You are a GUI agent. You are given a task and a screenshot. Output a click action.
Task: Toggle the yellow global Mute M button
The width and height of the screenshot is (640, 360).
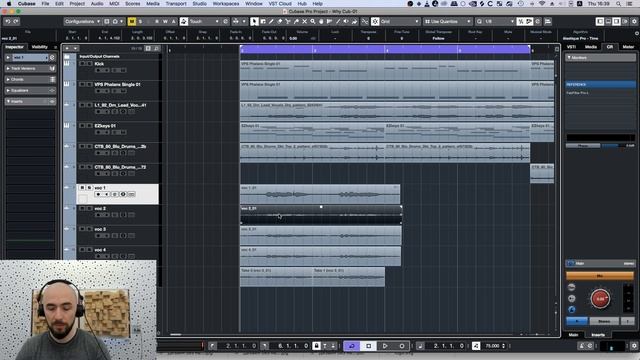(x=132, y=21)
